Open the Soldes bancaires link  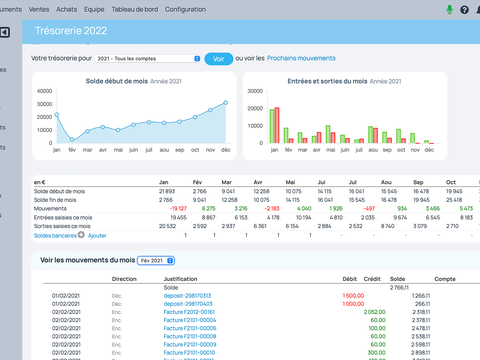point(55,236)
